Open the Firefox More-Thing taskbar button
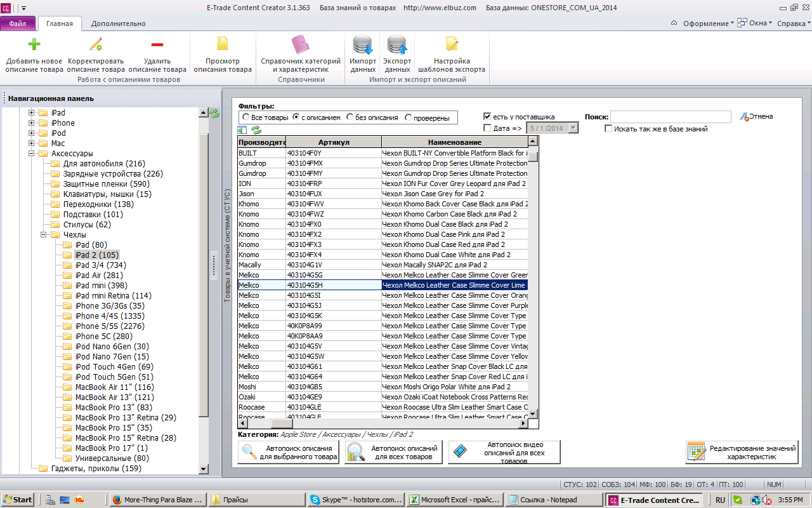 click(x=157, y=500)
